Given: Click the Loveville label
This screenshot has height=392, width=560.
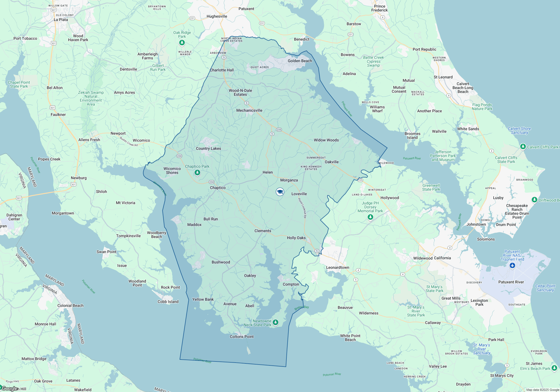Looking at the screenshot, I should coord(299,194).
